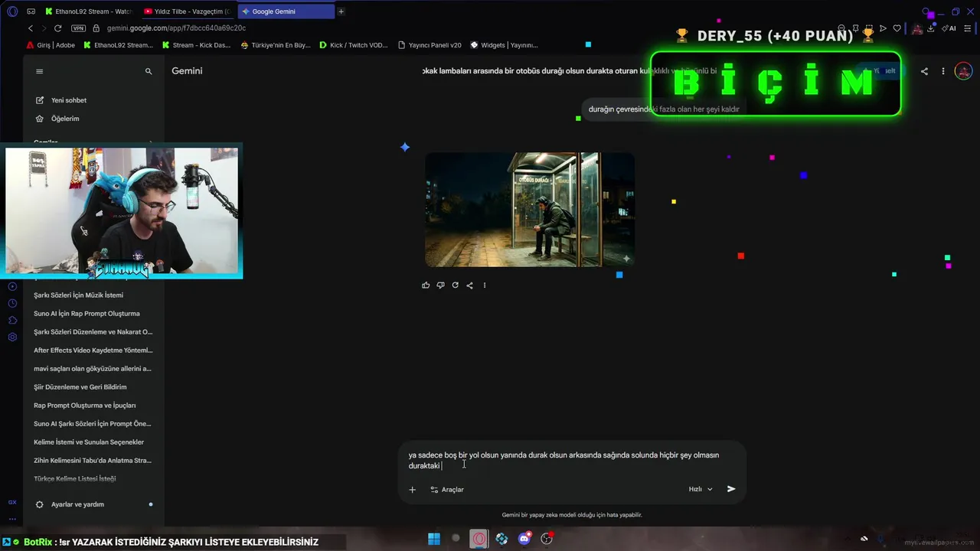Open Opera sidebar player icon

pos(12,286)
